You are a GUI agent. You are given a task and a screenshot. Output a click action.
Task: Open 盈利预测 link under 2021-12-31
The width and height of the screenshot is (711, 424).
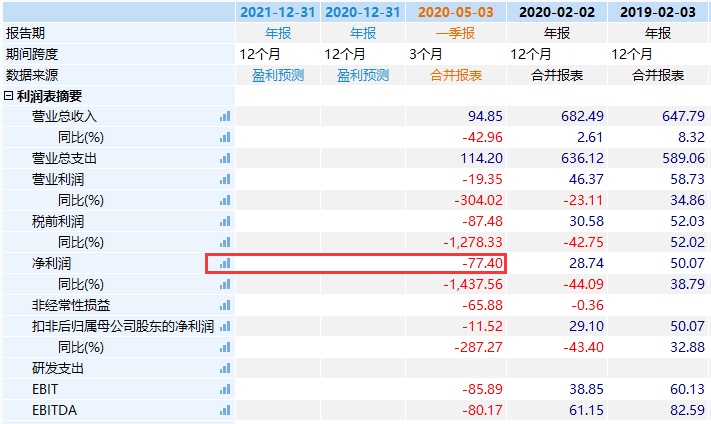(x=278, y=75)
